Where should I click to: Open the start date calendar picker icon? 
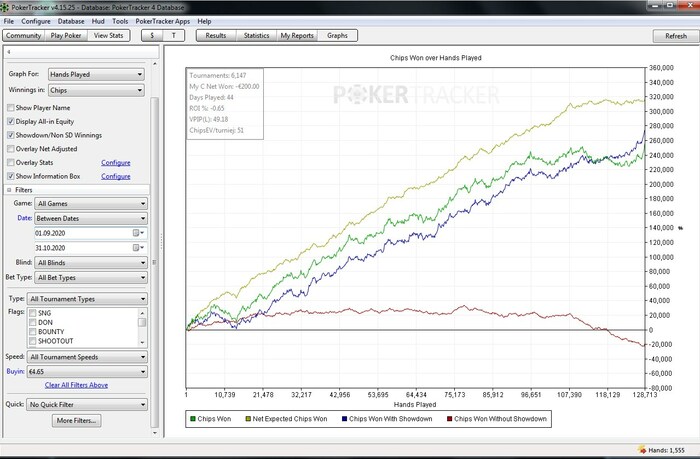click(x=136, y=233)
